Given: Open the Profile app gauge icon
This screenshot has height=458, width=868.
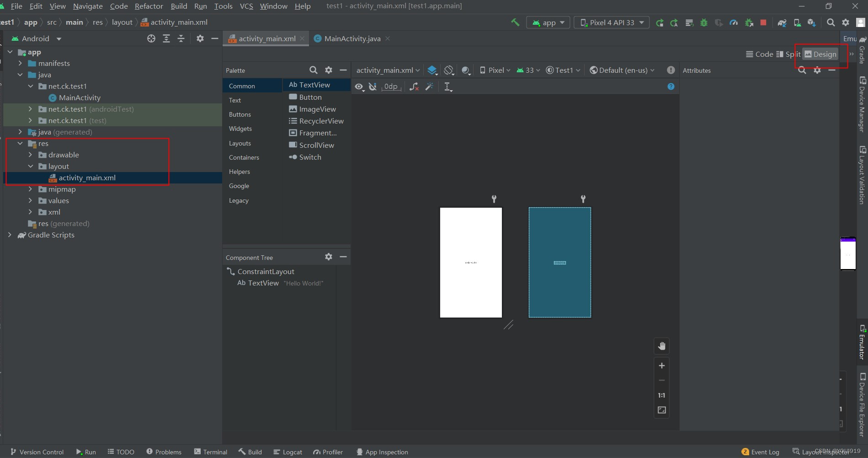Looking at the screenshot, I should (x=734, y=23).
